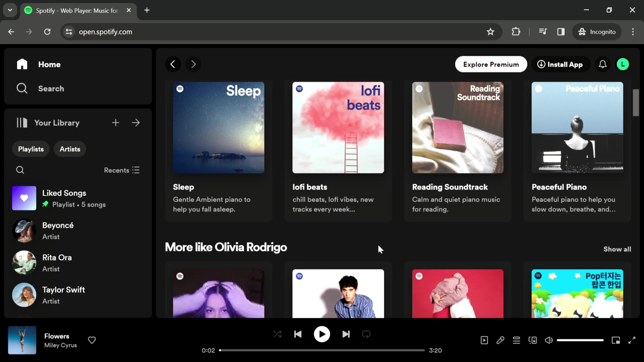This screenshot has width=644, height=362.
Task: Enter full screen player mode
Action: tap(632, 340)
